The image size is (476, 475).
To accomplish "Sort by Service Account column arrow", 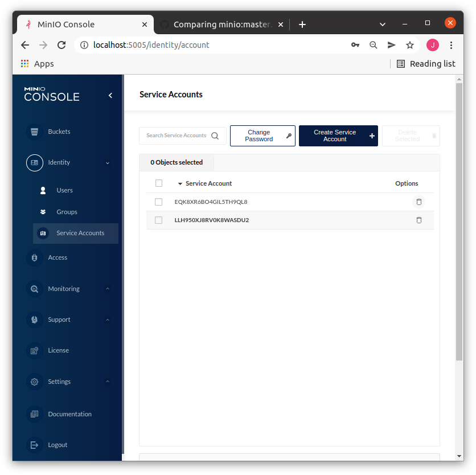I will (180, 184).
